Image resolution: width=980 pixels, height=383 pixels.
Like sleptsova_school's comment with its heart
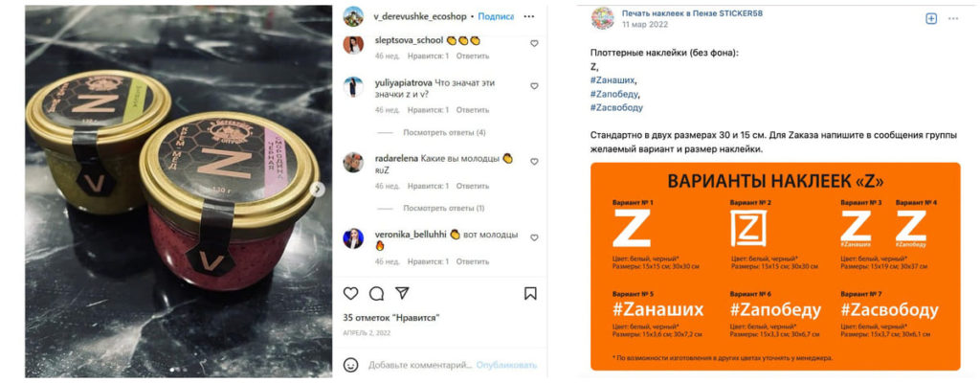tap(534, 43)
